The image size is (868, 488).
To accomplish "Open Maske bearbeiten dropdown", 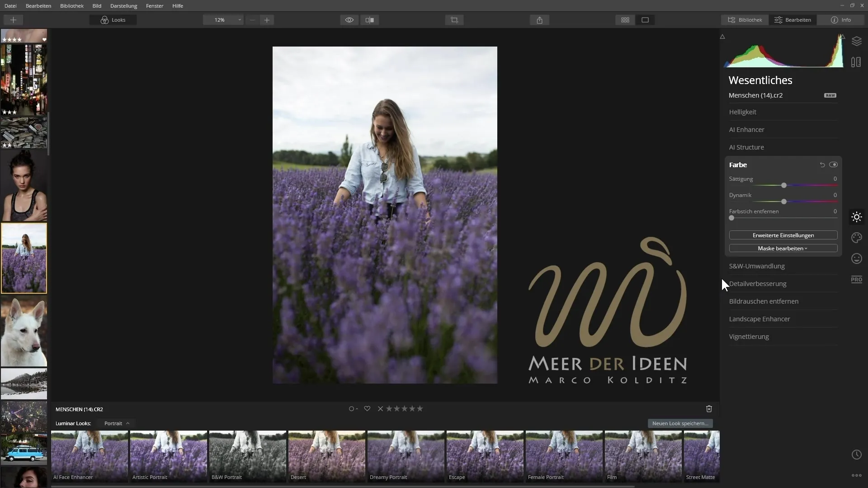I will point(783,249).
